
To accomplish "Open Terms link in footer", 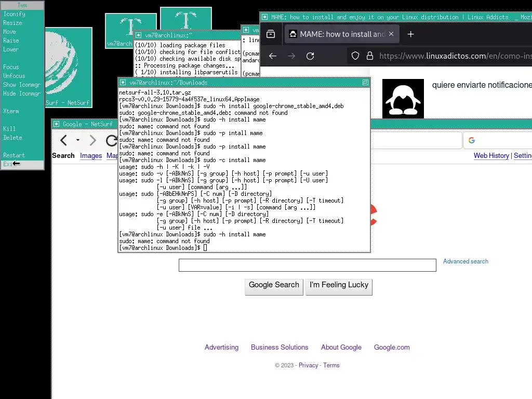I will click(x=331, y=365).
